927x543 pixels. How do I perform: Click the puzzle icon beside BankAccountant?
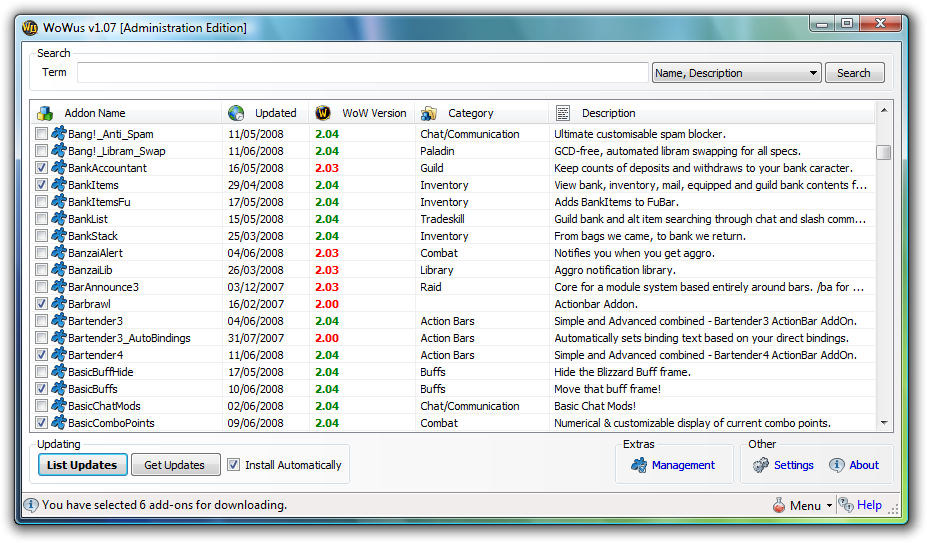click(x=59, y=168)
